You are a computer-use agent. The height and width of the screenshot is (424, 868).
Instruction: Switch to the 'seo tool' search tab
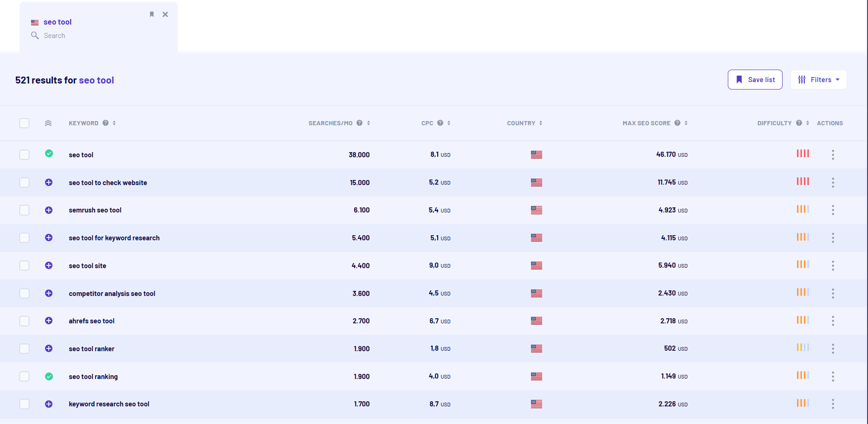(x=58, y=22)
